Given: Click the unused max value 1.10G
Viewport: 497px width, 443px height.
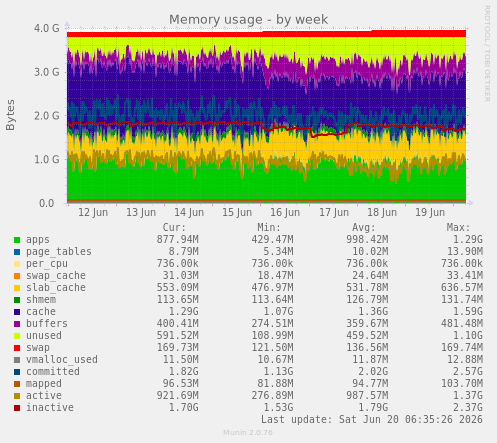Looking at the screenshot, I should (x=468, y=336).
